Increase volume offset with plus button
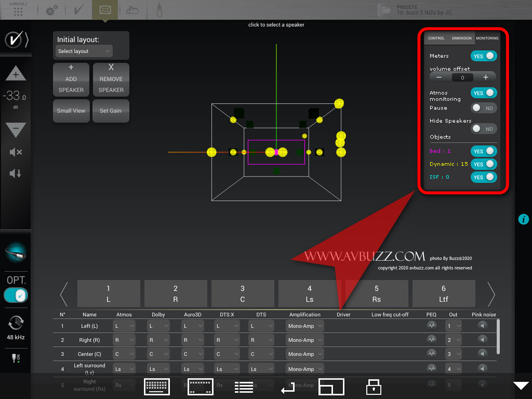The width and height of the screenshot is (532, 399). [x=485, y=78]
